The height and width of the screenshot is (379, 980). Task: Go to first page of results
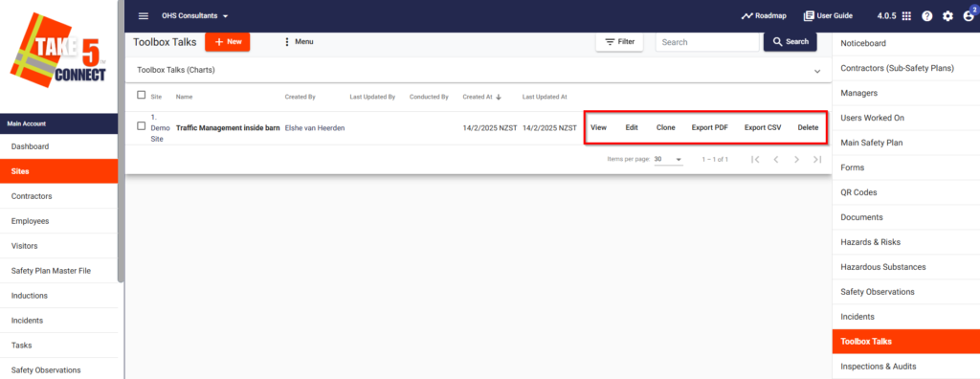(755, 160)
